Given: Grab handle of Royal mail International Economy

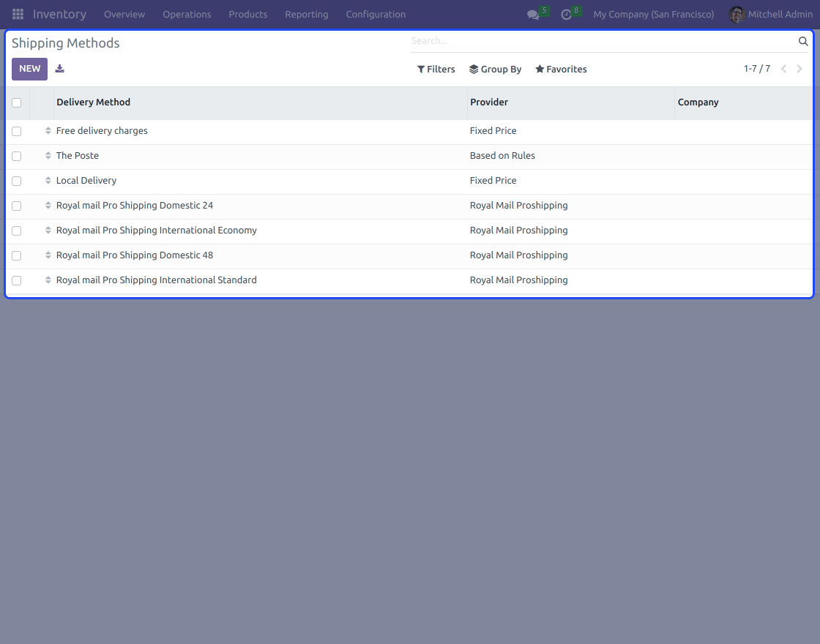Looking at the screenshot, I should pyautogui.click(x=48, y=231).
